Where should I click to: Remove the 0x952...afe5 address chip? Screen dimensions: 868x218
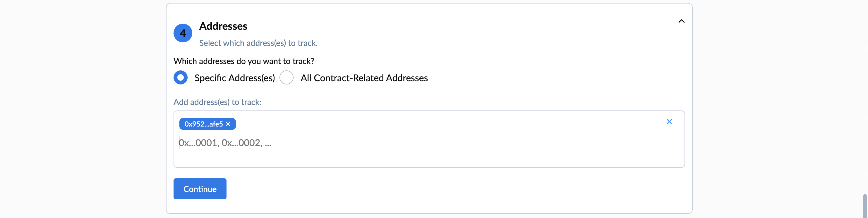(x=228, y=124)
